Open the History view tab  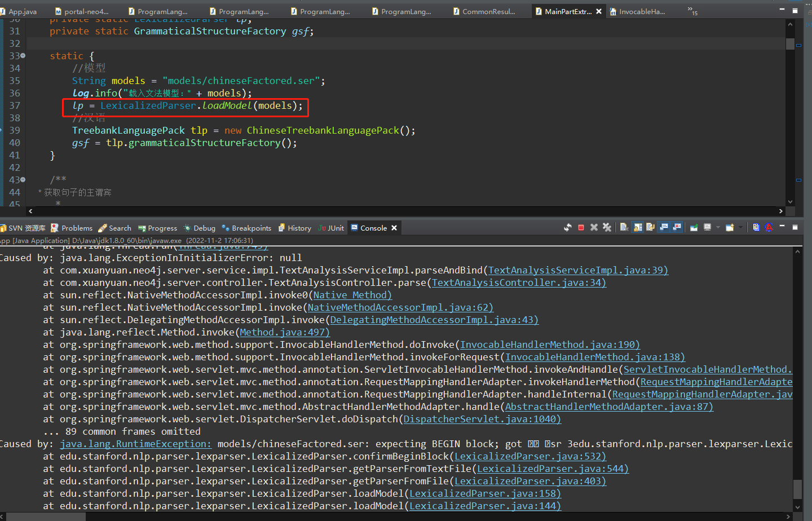pyautogui.click(x=294, y=228)
